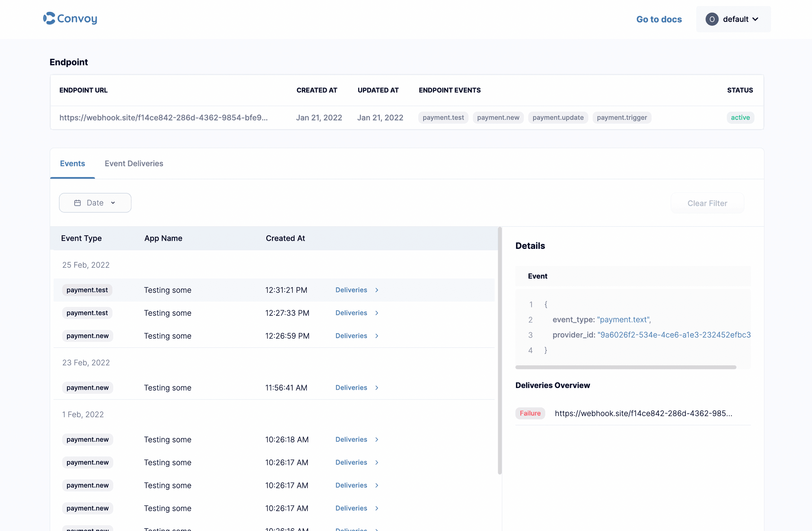
Task: Switch to the Event Deliveries tab
Action: coord(134,163)
